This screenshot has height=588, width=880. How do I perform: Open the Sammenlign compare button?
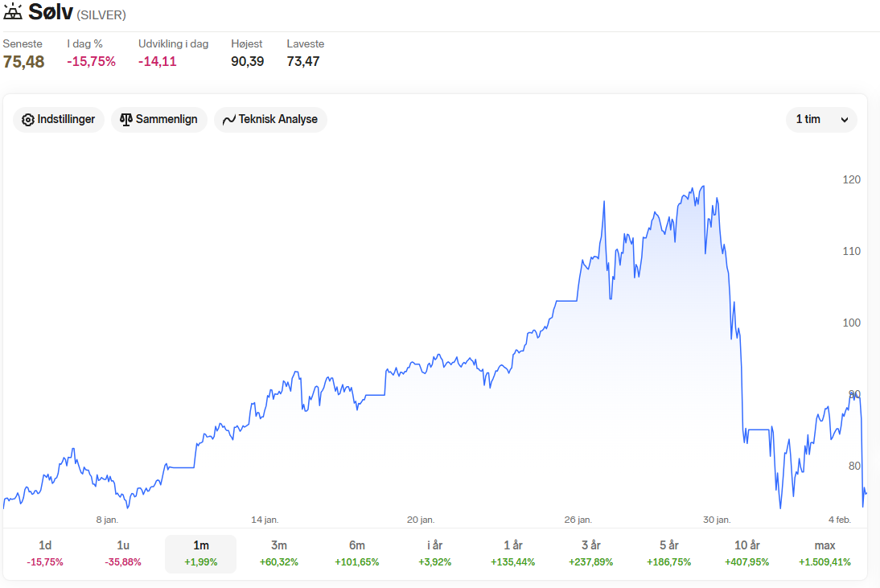point(158,120)
